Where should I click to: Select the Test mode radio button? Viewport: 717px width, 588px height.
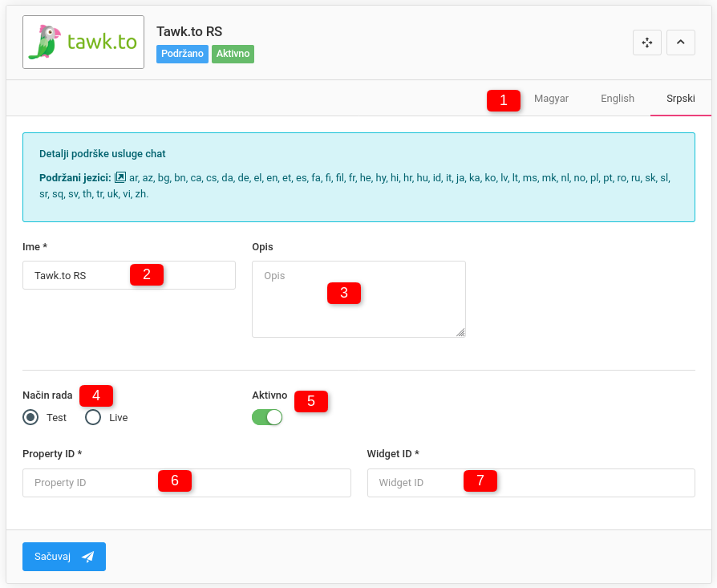click(30, 417)
